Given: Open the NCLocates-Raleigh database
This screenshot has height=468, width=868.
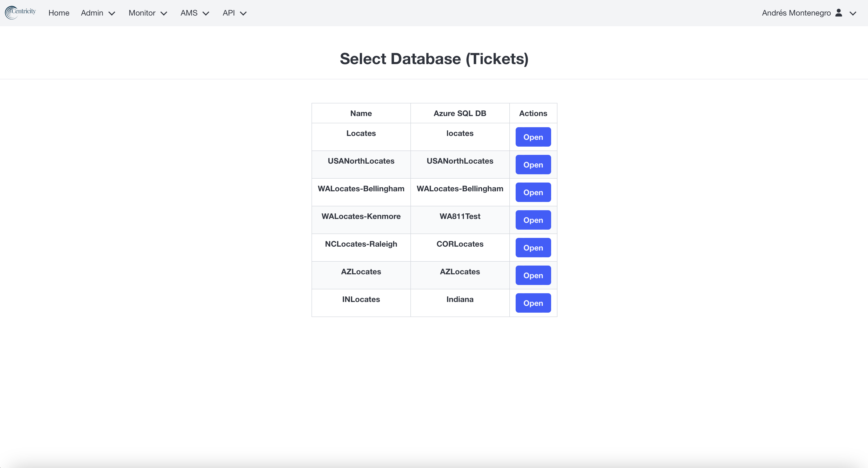Looking at the screenshot, I should (533, 247).
